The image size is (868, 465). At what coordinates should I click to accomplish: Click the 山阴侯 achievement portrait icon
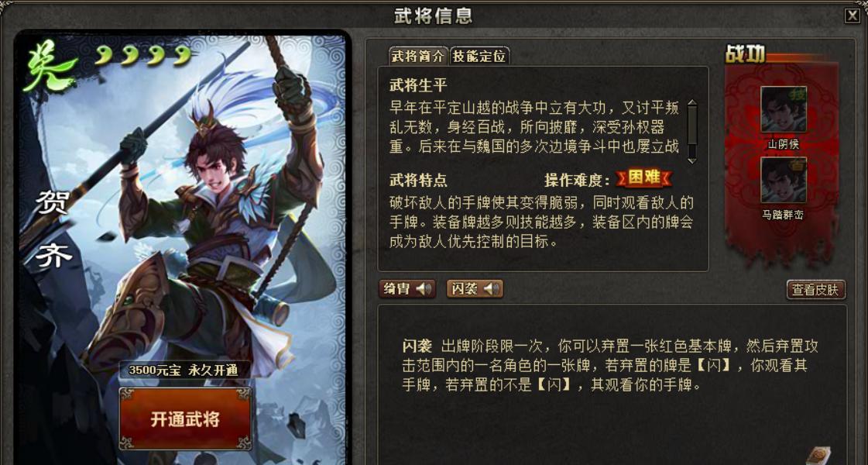784,109
